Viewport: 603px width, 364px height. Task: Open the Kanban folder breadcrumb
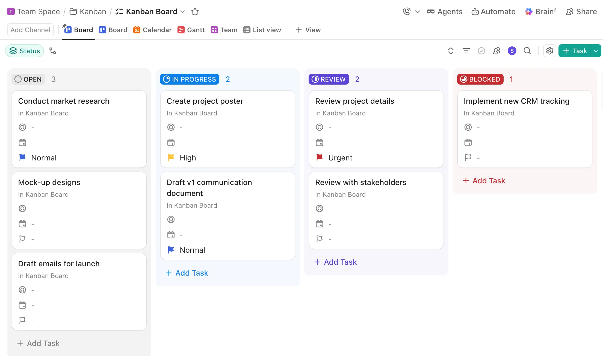click(88, 11)
